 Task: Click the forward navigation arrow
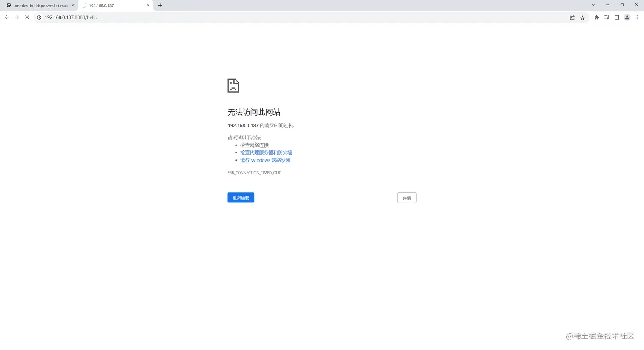tap(17, 17)
